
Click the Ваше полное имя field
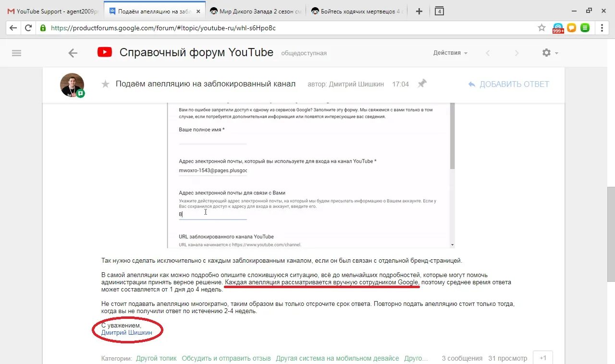(213, 139)
